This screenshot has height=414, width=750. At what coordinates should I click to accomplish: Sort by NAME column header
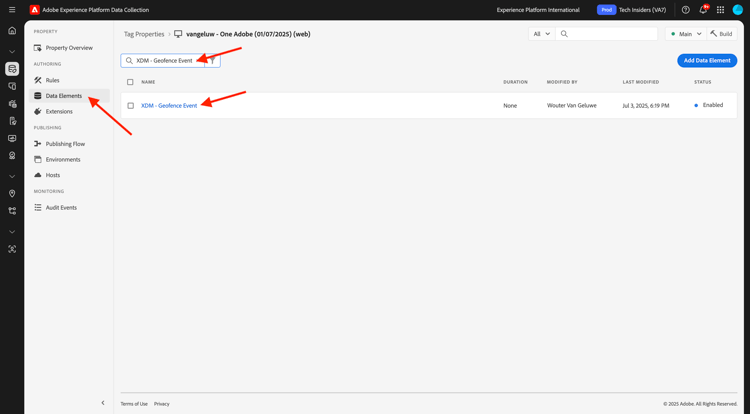tap(148, 82)
